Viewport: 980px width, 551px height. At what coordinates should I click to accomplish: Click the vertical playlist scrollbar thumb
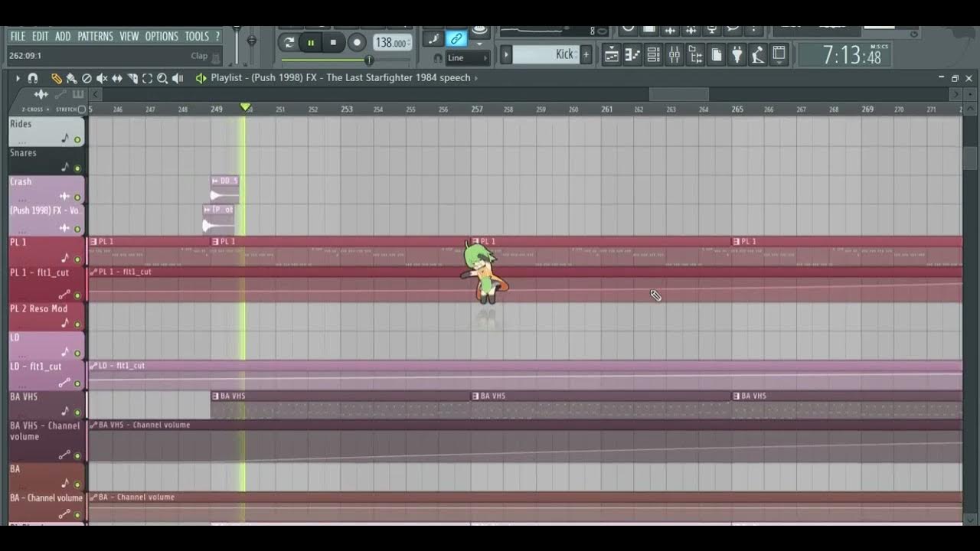coord(970,158)
